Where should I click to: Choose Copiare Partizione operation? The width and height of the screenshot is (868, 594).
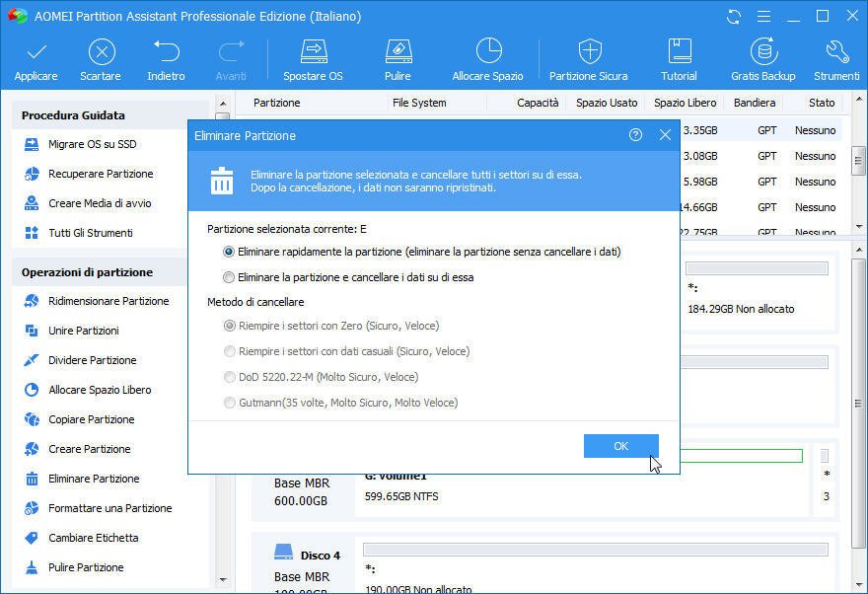tap(79, 419)
